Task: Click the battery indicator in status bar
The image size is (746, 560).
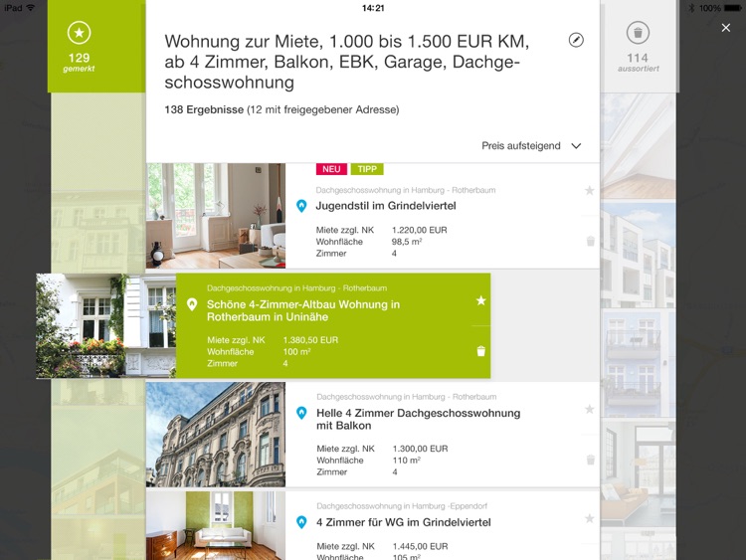Action: click(732, 8)
